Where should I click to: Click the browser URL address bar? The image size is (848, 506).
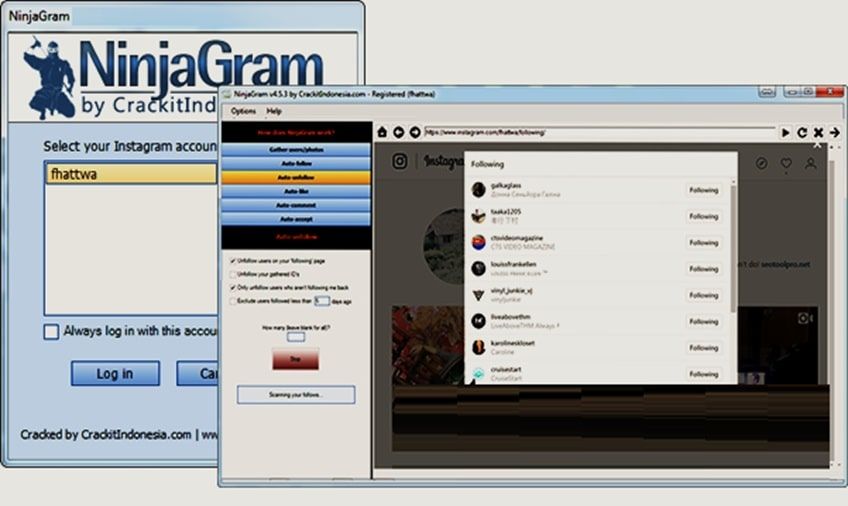click(x=599, y=132)
